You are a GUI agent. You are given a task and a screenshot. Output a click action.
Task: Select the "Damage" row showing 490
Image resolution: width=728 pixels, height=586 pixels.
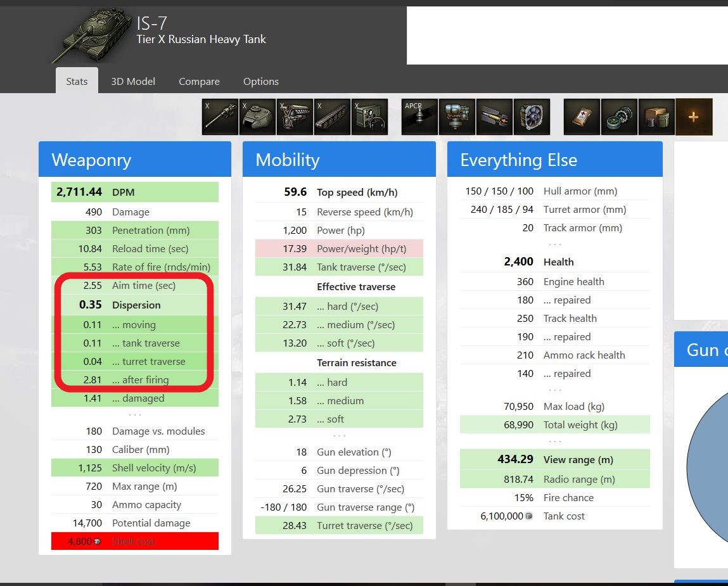tap(135, 212)
